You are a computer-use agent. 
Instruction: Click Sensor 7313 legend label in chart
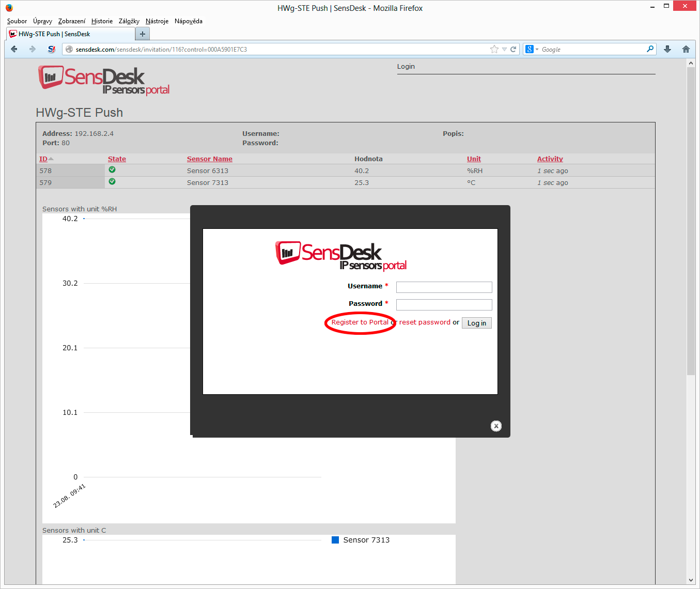(x=366, y=540)
